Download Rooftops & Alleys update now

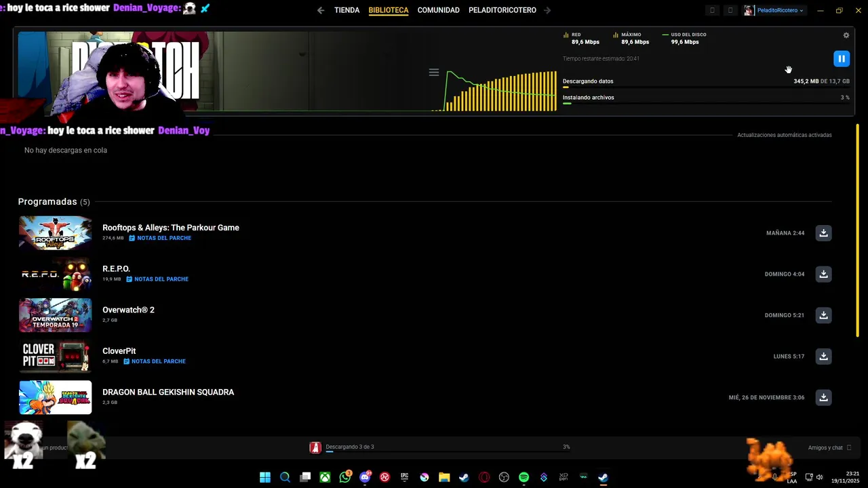click(823, 233)
